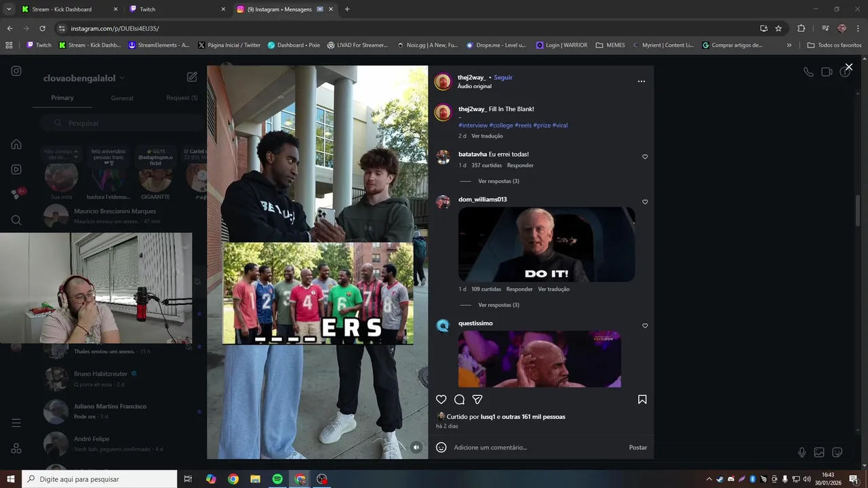Screen dimensions: 868x488
Task: Like the post with heart icon
Action: click(441, 399)
